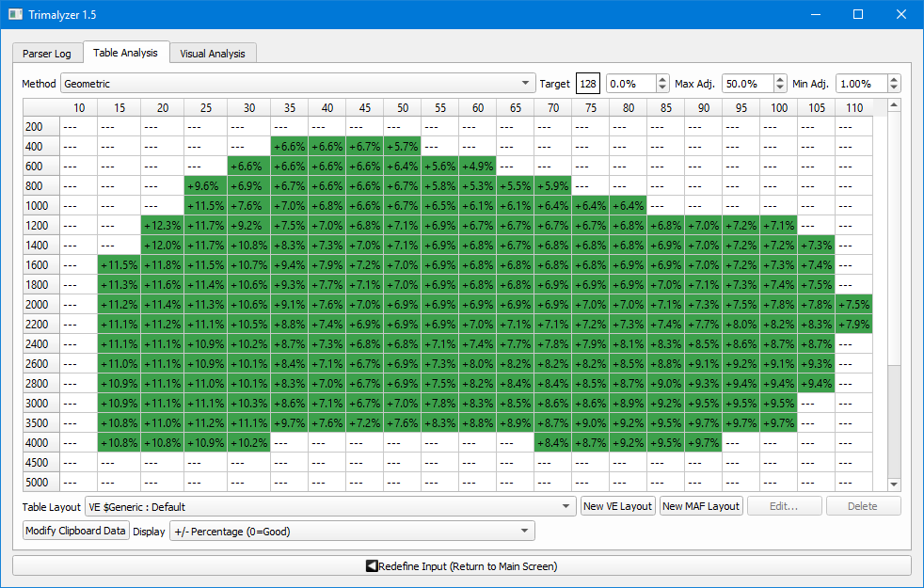Image resolution: width=924 pixels, height=588 pixels.
Task: Open the Display format dropdown
Action: [x=351, y=532]
